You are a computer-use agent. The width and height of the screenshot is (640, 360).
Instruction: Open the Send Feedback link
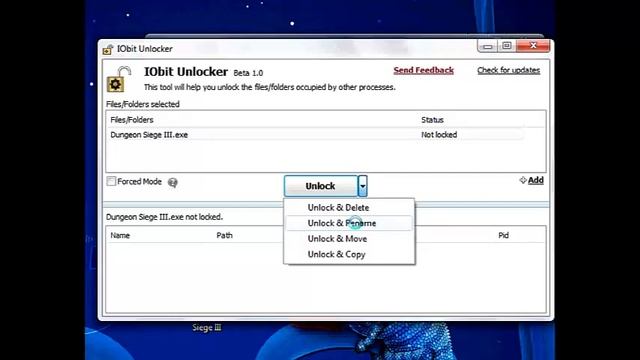(423, 70)
